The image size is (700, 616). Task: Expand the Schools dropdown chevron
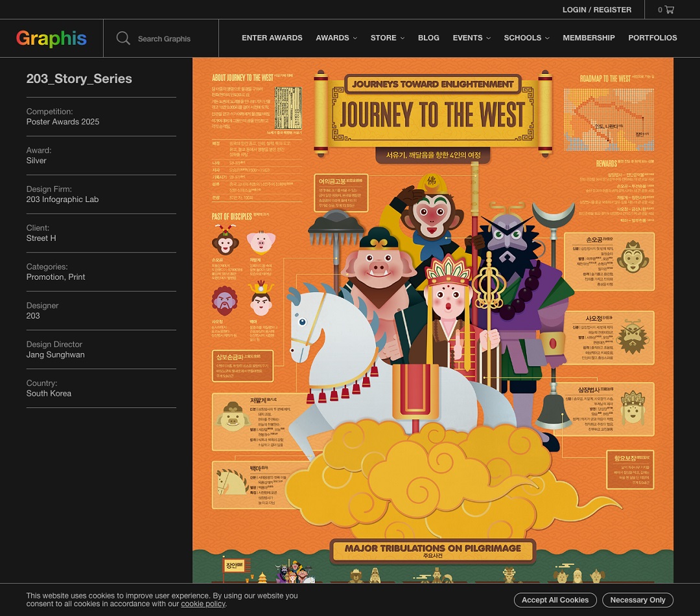547,38
